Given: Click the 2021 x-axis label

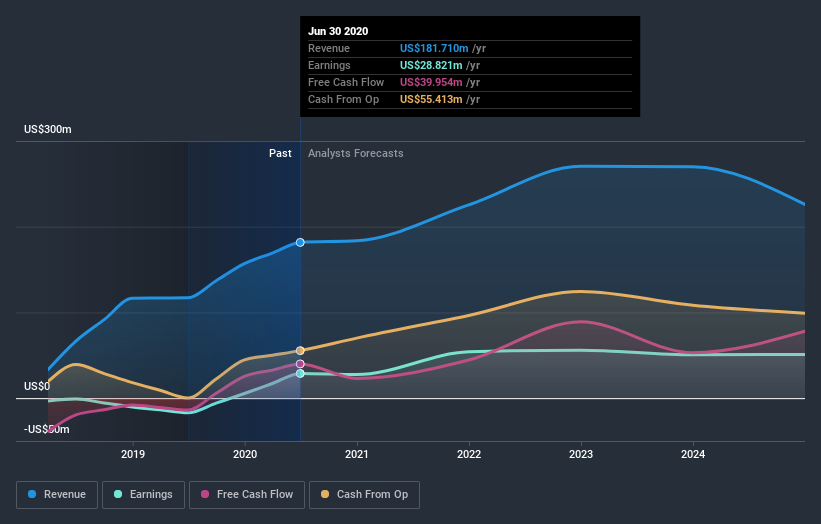Looking at the screenshot, I should (357, 454).
